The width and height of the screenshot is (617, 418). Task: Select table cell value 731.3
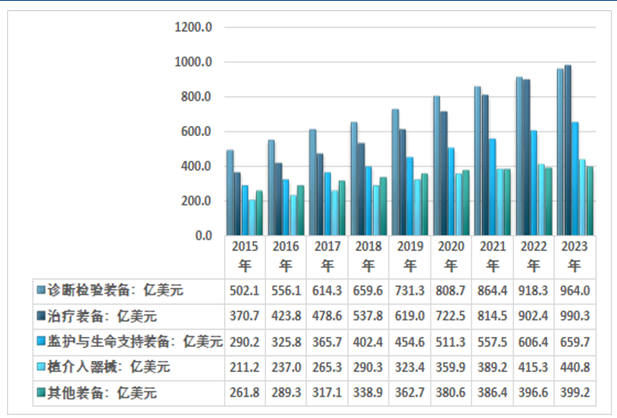tap(410, 291)
